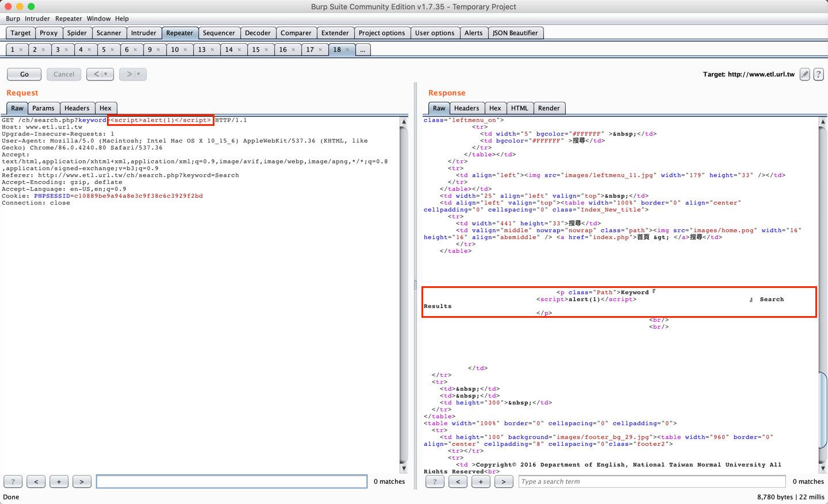Switch to the Decoder tool tab

[258, 33]
